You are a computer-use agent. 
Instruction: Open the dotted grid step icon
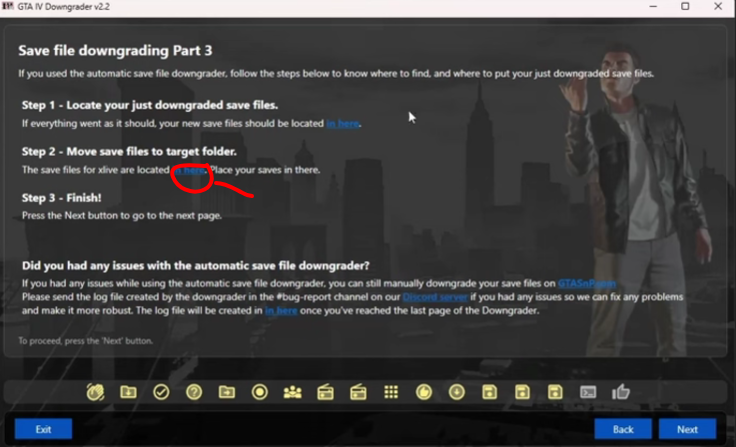click(391, 392)
